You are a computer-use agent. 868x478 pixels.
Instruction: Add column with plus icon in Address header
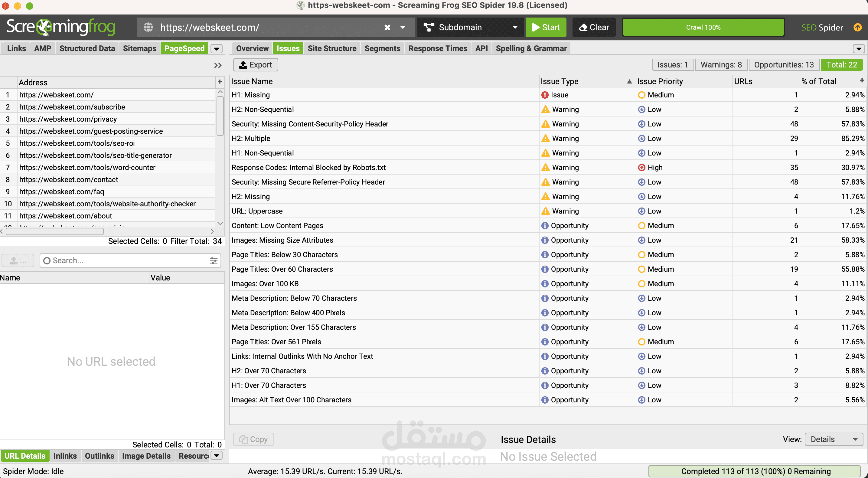(x=219, y=82)
